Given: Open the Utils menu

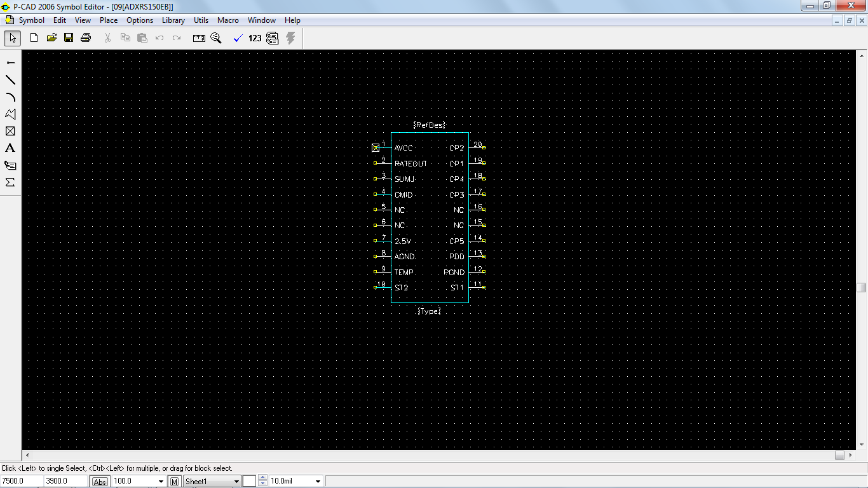Looking at the screenshot, I should (201, 20).
